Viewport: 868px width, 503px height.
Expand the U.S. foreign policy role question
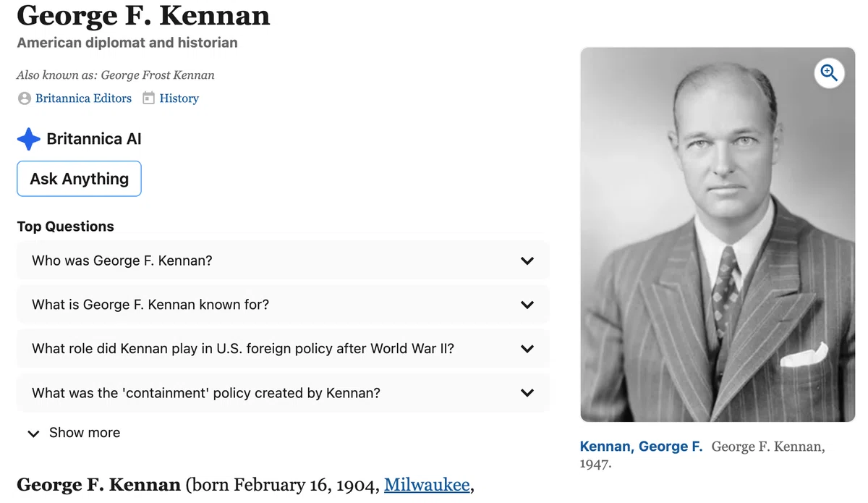[283, 349]
